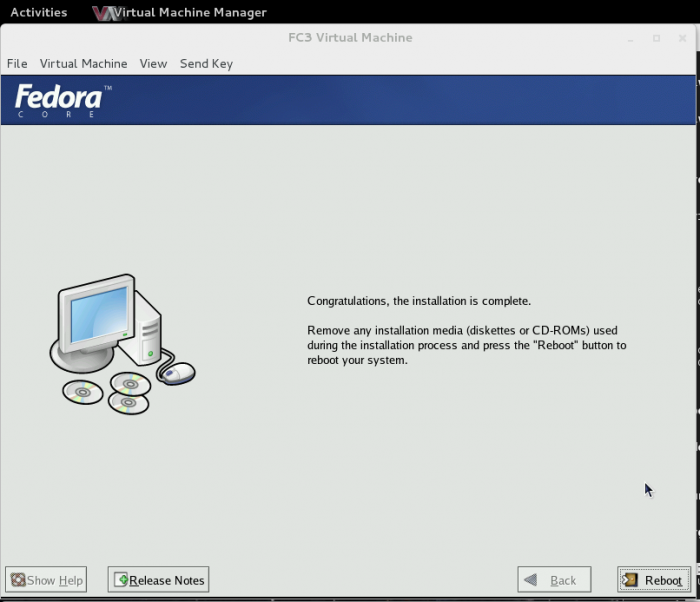Close the FC3 Virtual Machine window
The image size is (700, 602).
pos(681,39)
